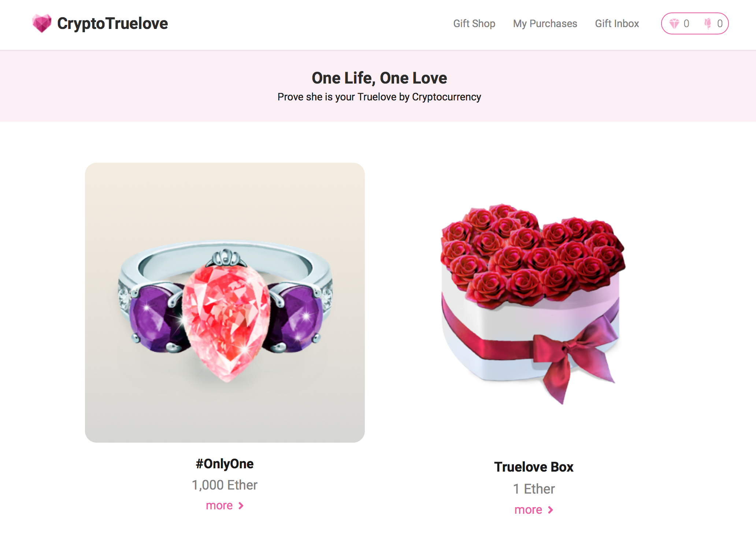Open the Gift Inbox page
Image resolution: width=756 pixels, height=535 pixels.
coord(617,23)
